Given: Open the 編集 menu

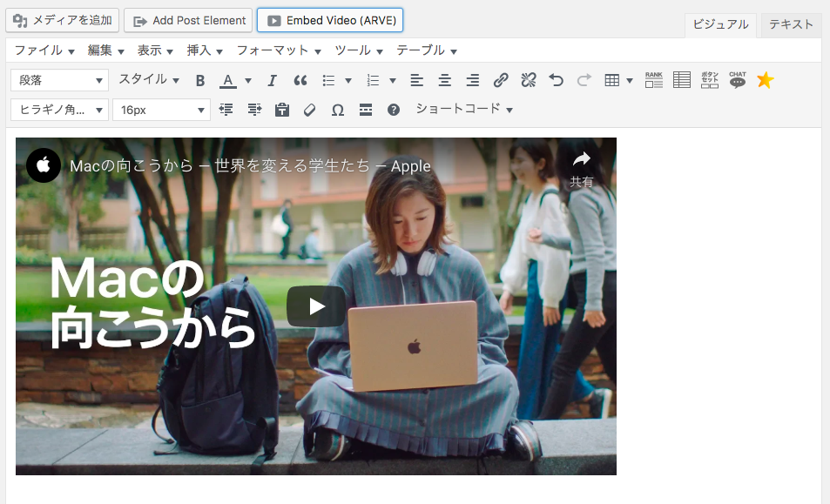Looking at the screenshot, I should click(x=106, y=50).
